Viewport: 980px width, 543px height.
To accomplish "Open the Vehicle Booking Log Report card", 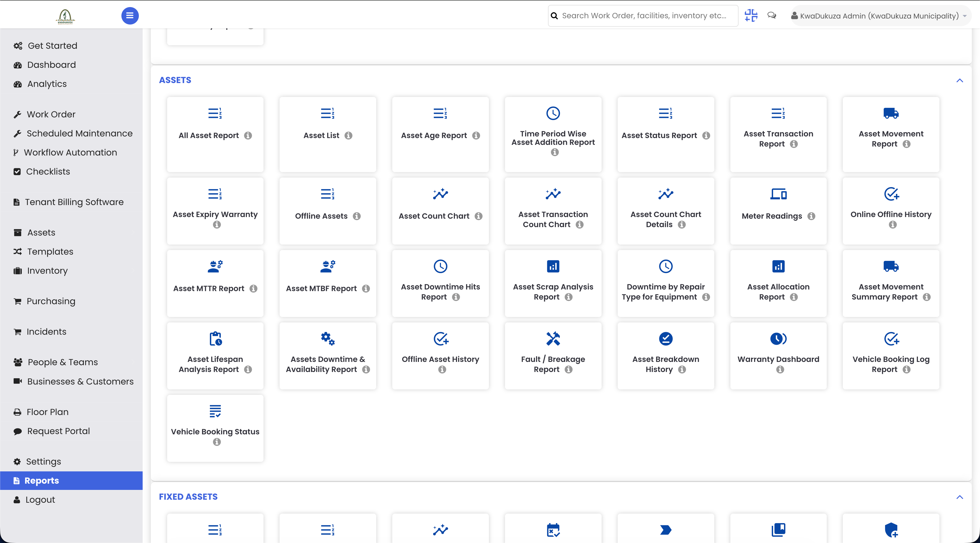I will point(891,356).
